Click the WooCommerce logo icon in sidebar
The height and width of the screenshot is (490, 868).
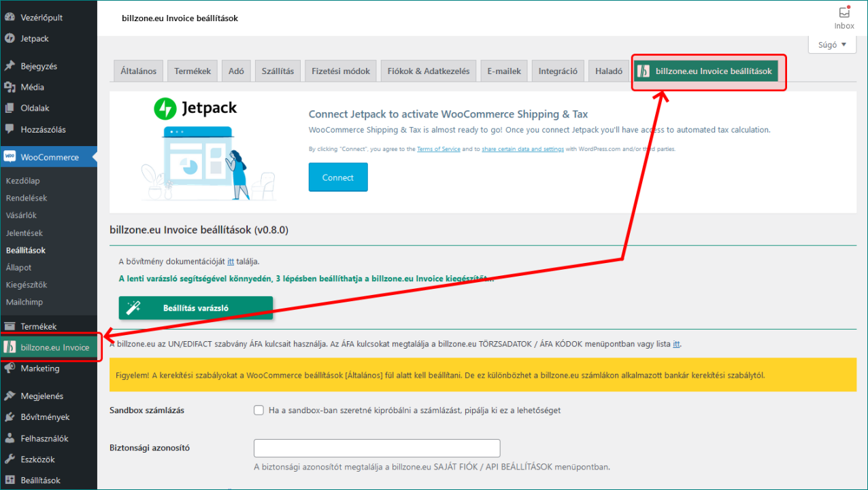(x=10, y=157)
